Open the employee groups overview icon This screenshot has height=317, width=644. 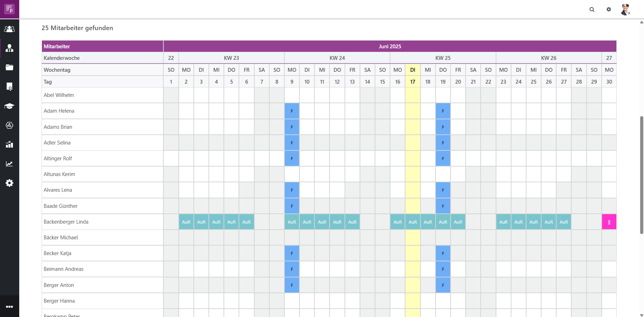coord(9,29)
